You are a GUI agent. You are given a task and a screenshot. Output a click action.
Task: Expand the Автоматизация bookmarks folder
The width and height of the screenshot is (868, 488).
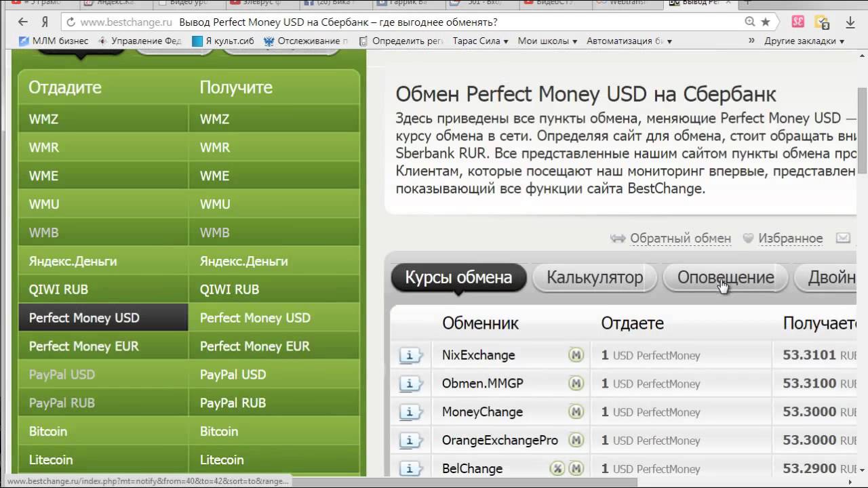629,41
